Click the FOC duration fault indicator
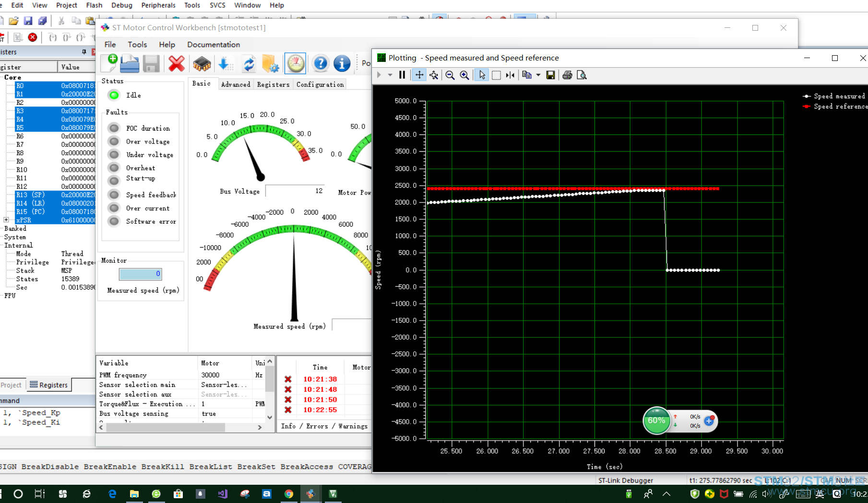 (x=114, y=128)
